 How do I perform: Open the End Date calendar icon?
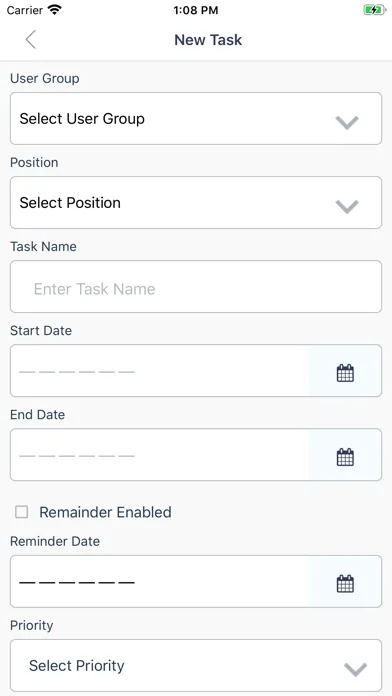[x=345, y=457]
